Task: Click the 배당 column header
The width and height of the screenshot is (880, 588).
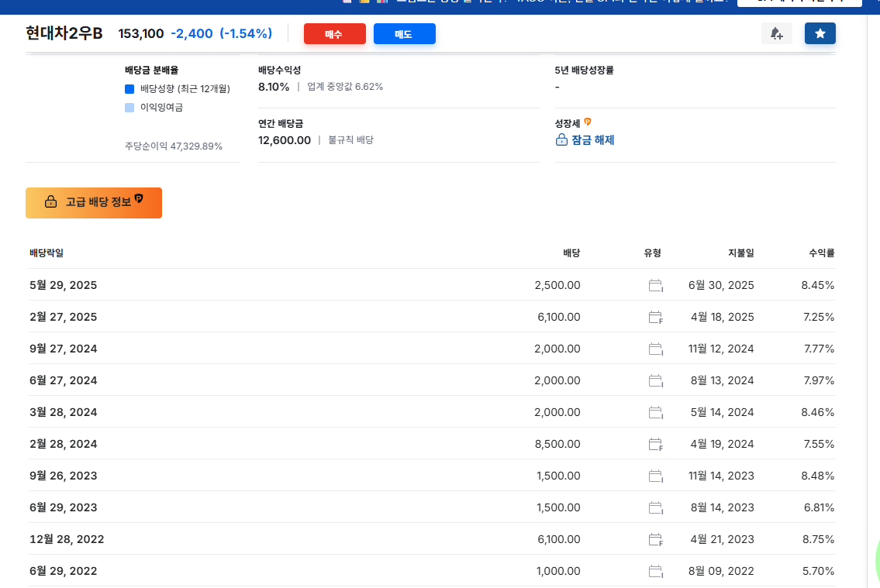Action: point(571,253)
